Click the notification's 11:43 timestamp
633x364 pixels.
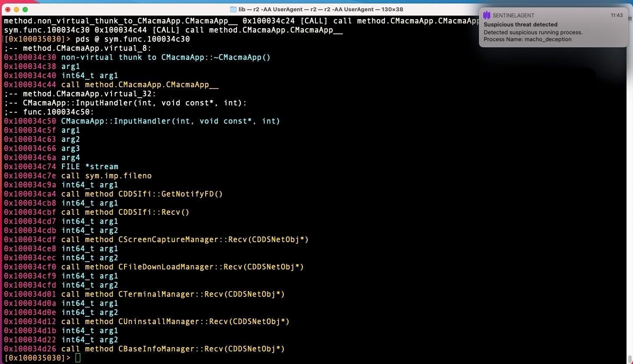tap(617, 15)
